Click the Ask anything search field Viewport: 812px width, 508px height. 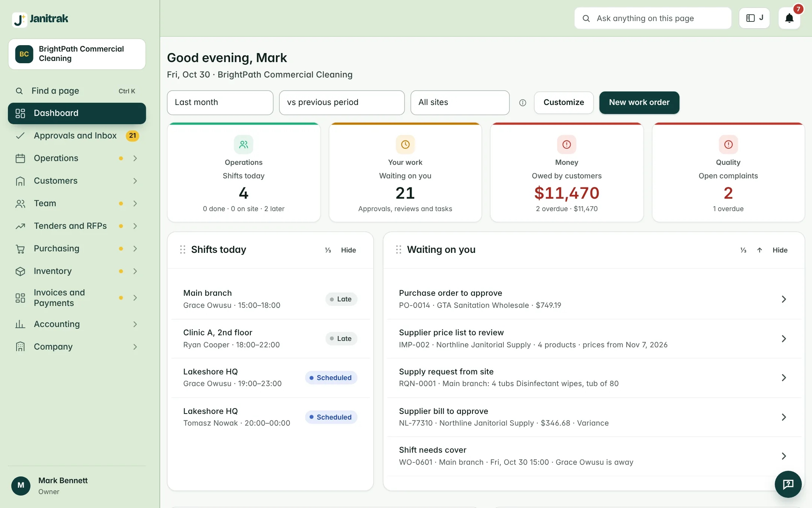tap(653, 18)
